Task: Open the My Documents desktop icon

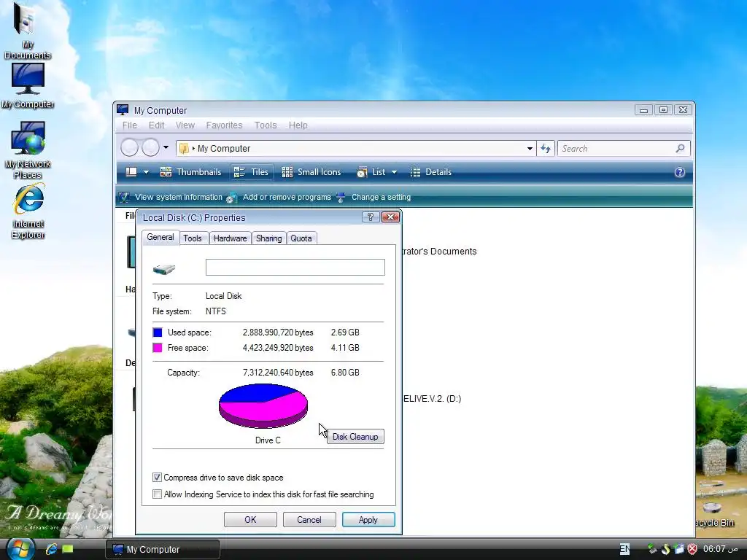Action: [x=27, y=31]
